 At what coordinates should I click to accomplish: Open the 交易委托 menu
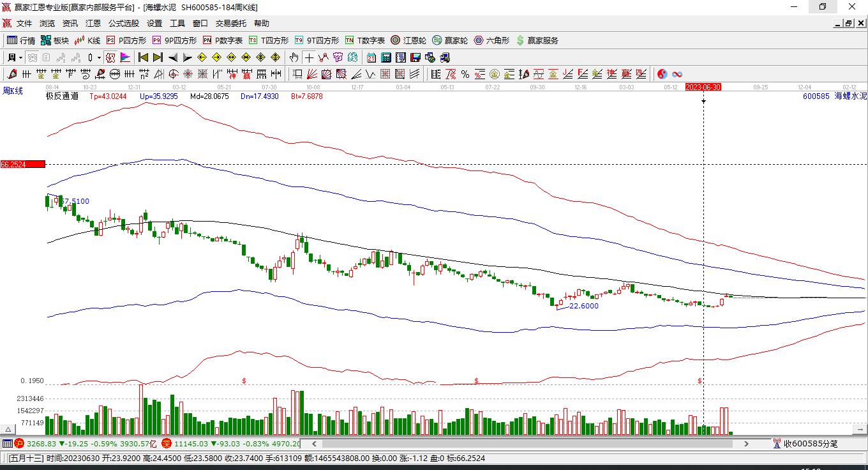[x=230, y=24]
